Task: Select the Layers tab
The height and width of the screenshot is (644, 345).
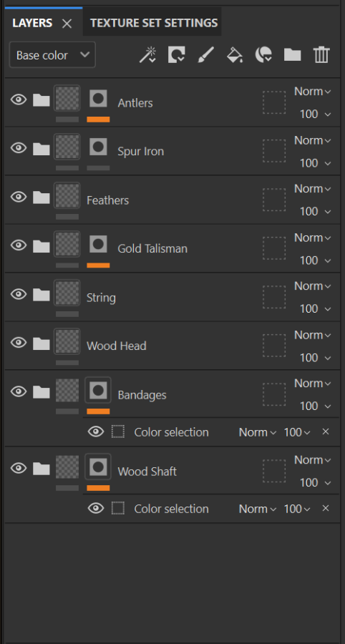Action: (x=32, y=23)
